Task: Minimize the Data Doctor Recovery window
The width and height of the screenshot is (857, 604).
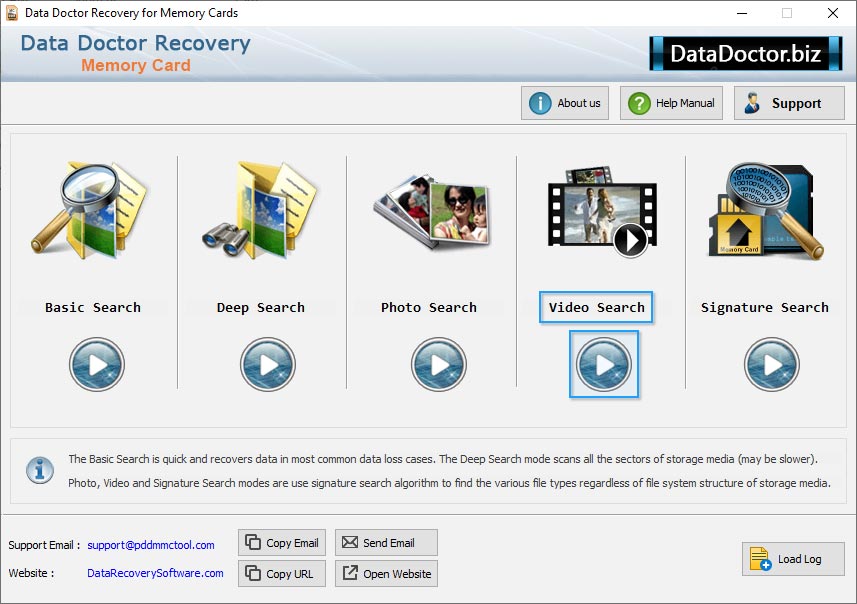Action: (742, 13)
